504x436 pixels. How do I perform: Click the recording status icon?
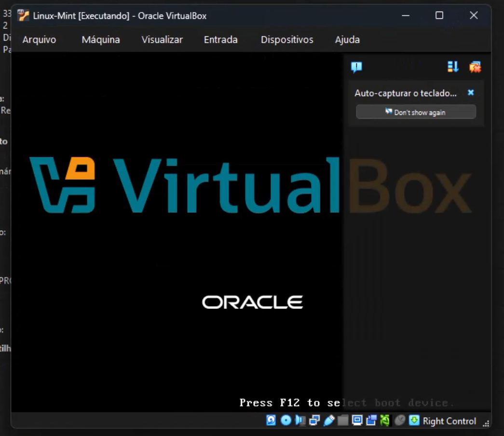(x=371, y=420)
